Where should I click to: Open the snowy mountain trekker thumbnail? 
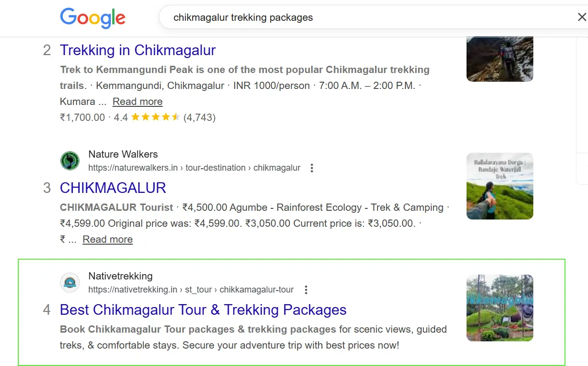tap(499, 59)
